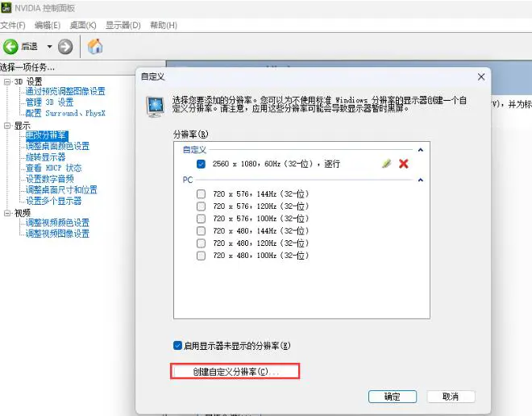The height and width of the screenshot is (416, 532).
Task: Collapse the 自定义 resolution group
Action: coord(421,150)
